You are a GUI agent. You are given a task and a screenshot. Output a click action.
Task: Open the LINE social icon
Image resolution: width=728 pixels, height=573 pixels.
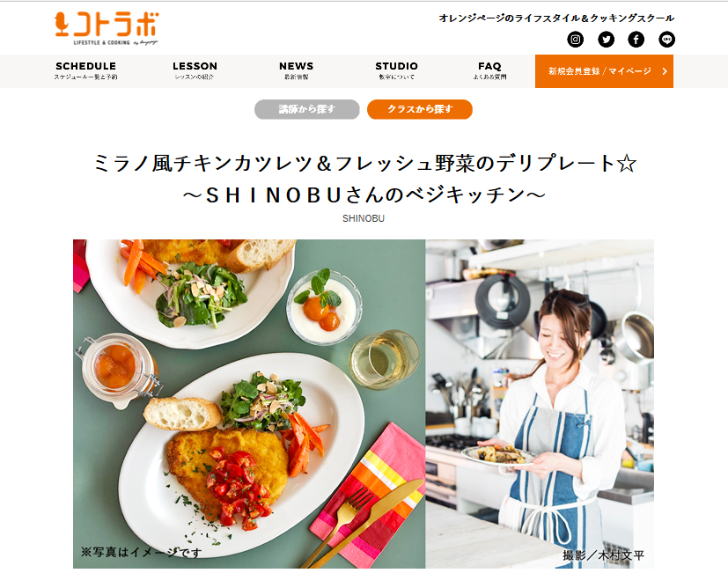tap(666, 40)
